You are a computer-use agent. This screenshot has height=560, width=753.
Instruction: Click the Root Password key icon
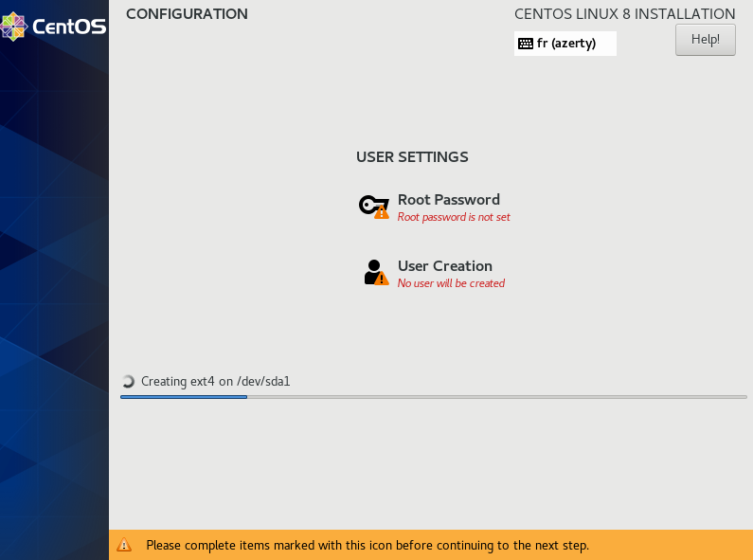tap(370, 205)
